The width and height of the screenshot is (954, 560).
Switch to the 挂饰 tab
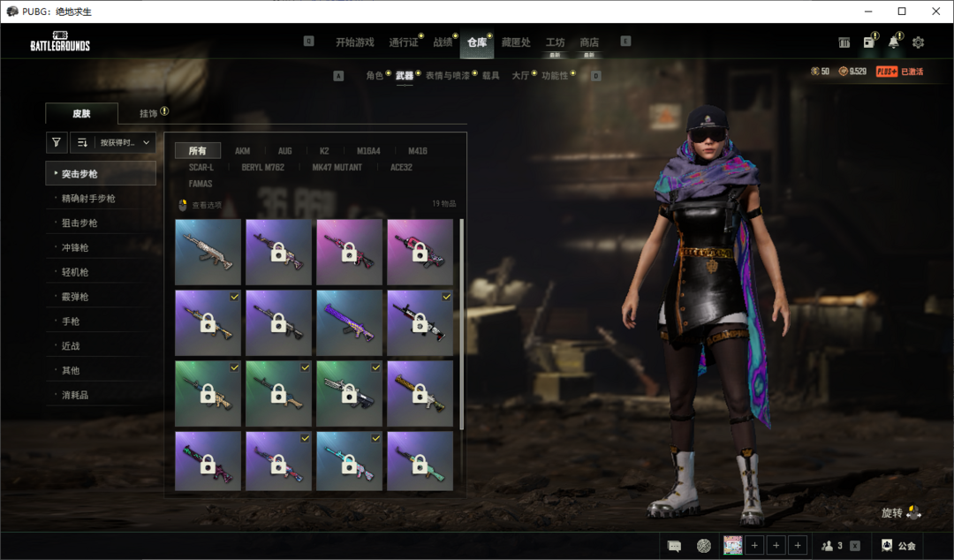148,113
